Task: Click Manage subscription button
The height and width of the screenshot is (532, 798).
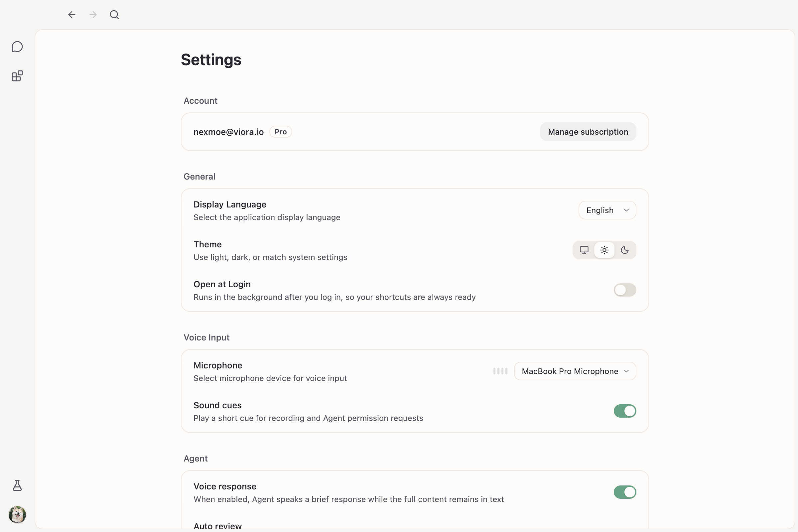Action: (x=588, y=132)
